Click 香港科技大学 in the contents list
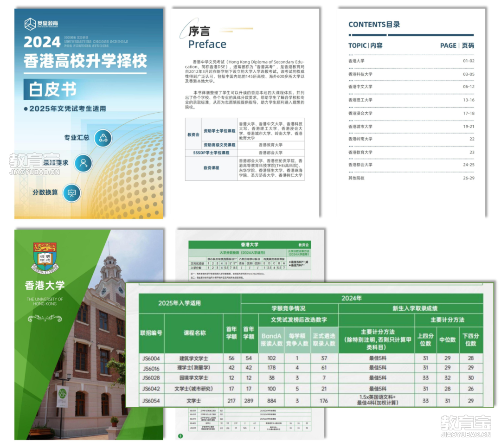The height and width of the screenshot is (448, 501). pyautogui.click(x=360, y=74)
